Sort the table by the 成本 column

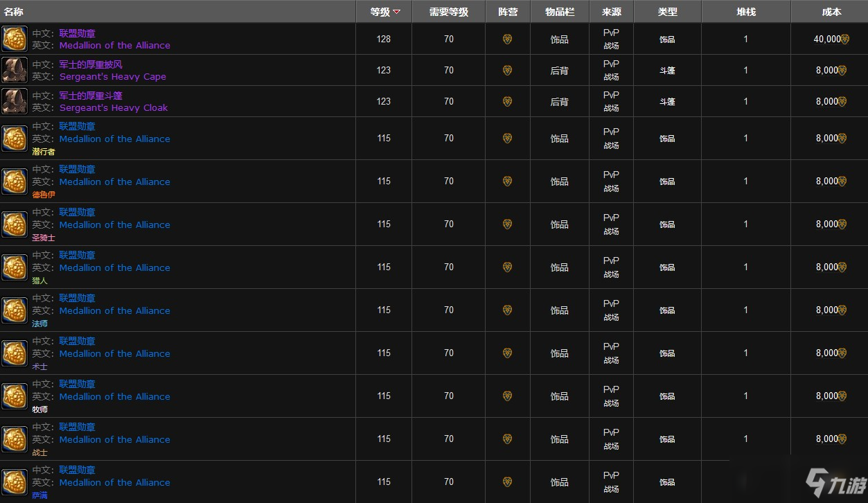pyautogui.click(x=831, y=12)
